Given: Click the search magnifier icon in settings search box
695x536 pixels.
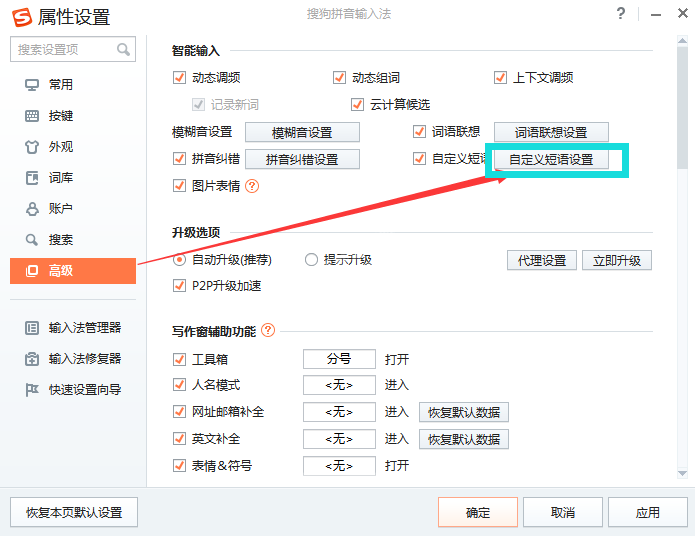Looking at the screenshot, I should (x=123, y=49).
